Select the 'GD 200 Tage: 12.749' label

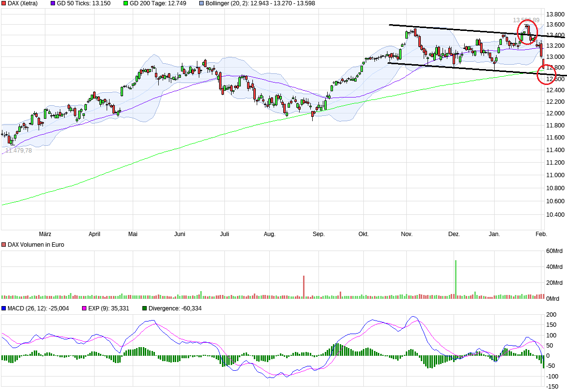158,3
